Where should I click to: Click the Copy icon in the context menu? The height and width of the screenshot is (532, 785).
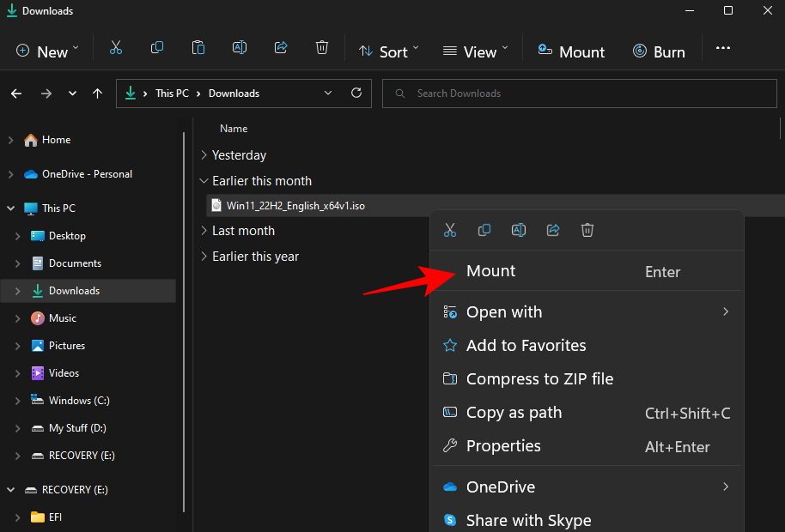[484, 230]
